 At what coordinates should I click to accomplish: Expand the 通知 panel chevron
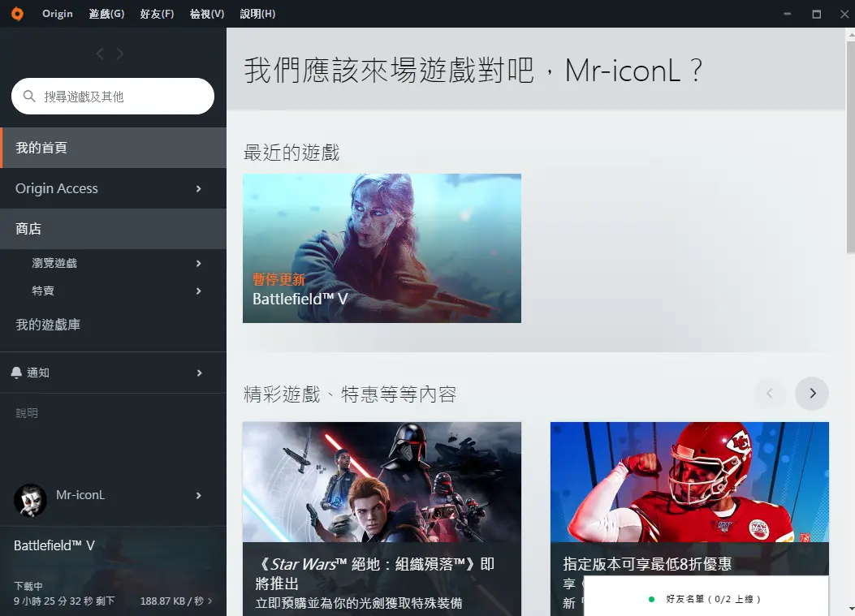[x=199, y=373]
